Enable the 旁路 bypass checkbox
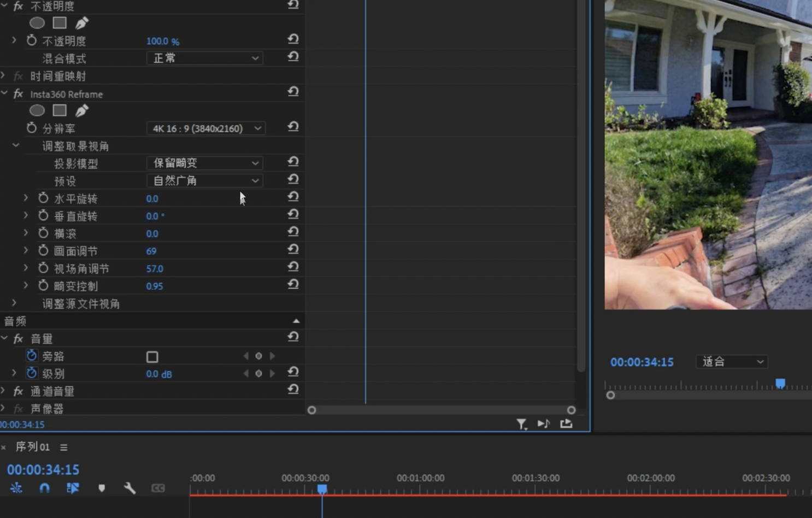 [152, 357]
